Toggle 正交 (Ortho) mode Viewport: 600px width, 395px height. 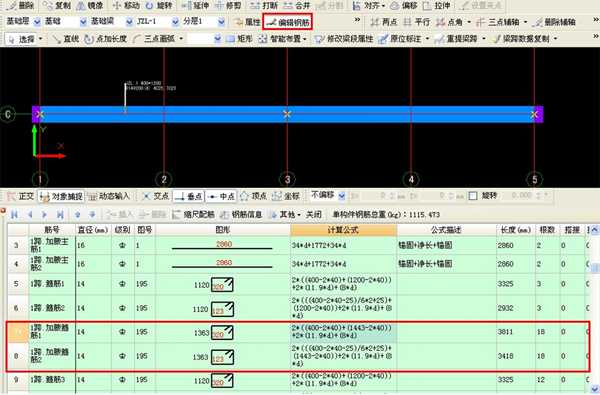[x=21, y=196]
